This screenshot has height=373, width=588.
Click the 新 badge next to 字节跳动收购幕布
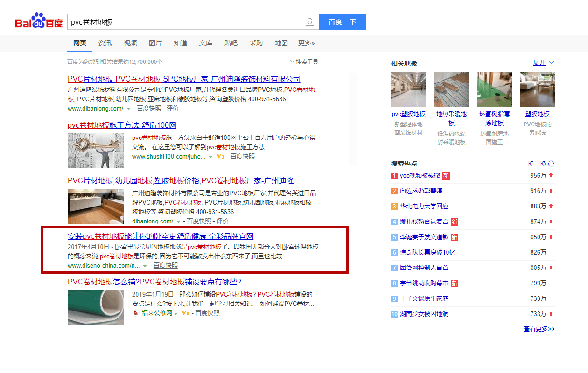pos(454,283)
